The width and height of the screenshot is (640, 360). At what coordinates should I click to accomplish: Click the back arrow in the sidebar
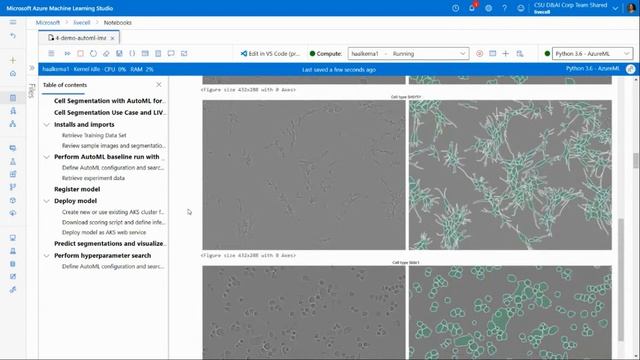[13, 36]
